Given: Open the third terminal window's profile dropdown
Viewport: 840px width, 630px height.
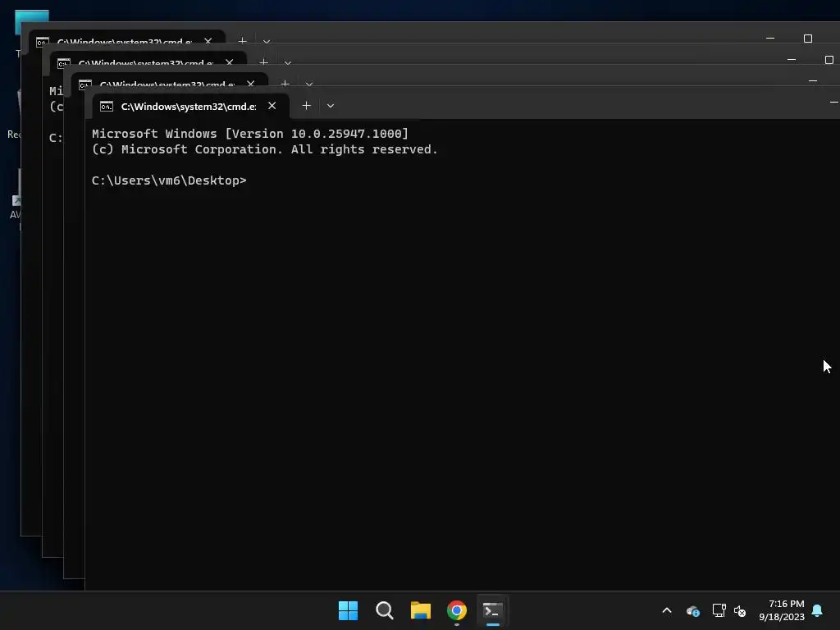Looking at the screenshot, I should click(288, 62).
